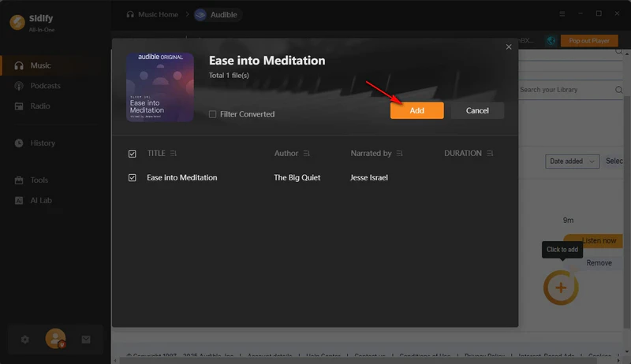Click The Big Quiet author cell
Image resolution: width=631 pixels, height=364 pixels.
[297, 177]
